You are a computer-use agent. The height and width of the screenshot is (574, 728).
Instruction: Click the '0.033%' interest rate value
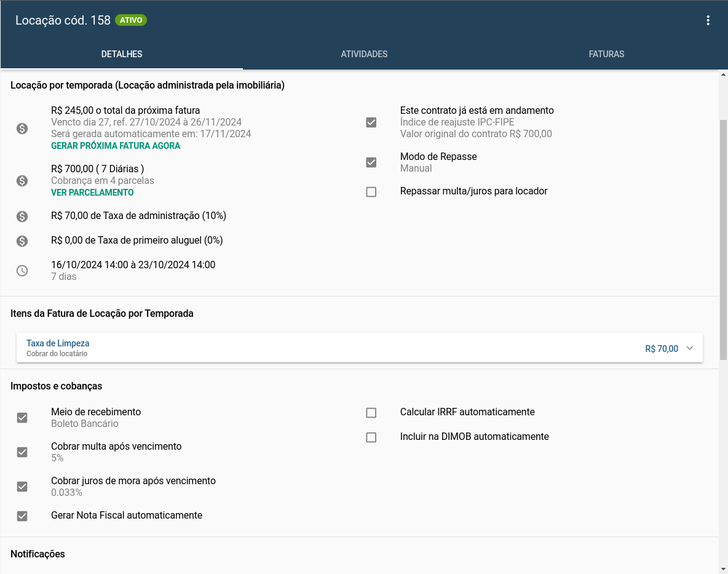click(x=66, y=493)
